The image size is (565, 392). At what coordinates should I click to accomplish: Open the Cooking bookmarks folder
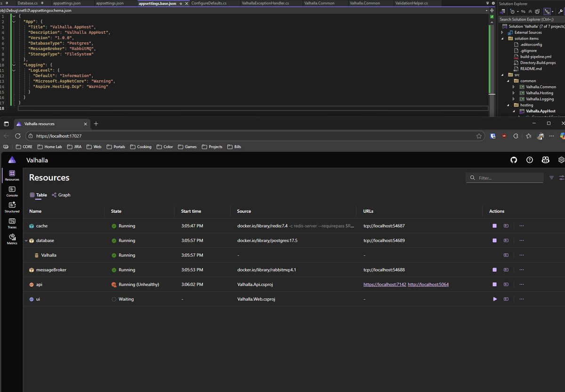click(x=141, y=147)
